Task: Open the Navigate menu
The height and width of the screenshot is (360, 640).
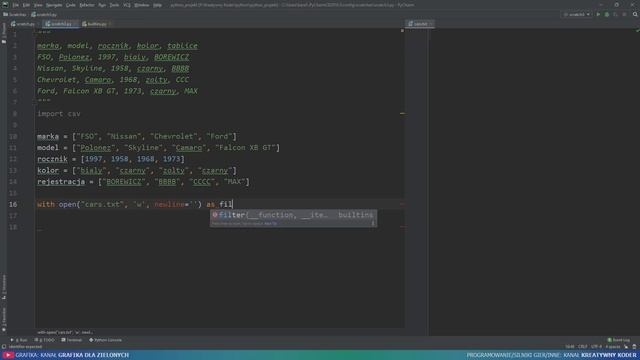Action: point(54,5)
